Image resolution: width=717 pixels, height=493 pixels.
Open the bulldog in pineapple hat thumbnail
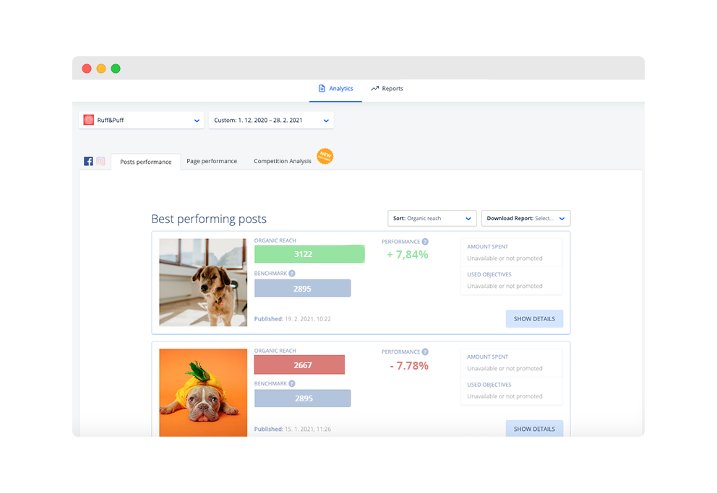tap(203, 392)
